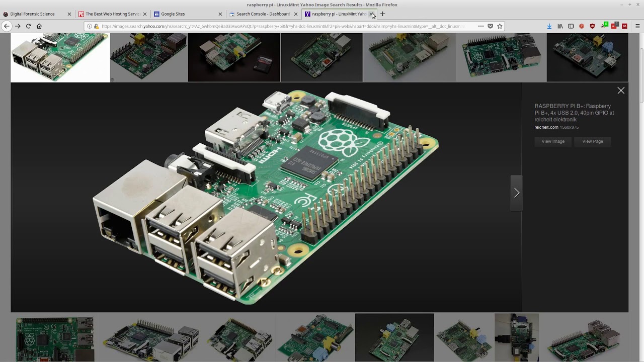
Task: Close the raspberry pi Yahoo tab
Action: (x=371, y=14)
